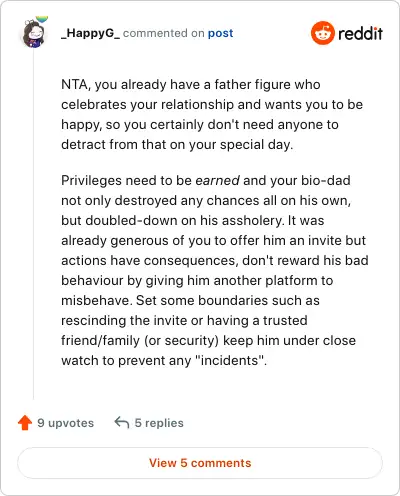The width and height of the screenshot is (400, 496).
Task: Click the "NTA" verdict at comment start
Action: point(74,85)
